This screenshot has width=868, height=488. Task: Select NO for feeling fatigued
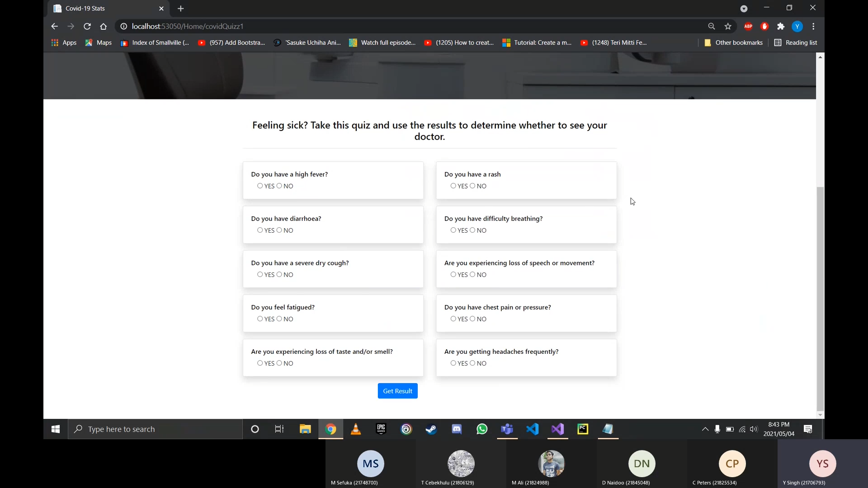click(279, 319)
